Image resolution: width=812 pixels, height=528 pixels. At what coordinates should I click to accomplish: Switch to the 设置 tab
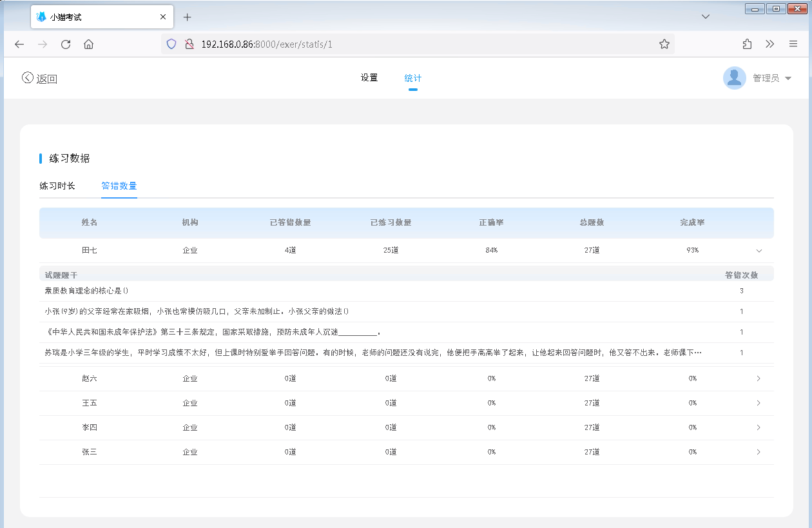coord(369,77)
